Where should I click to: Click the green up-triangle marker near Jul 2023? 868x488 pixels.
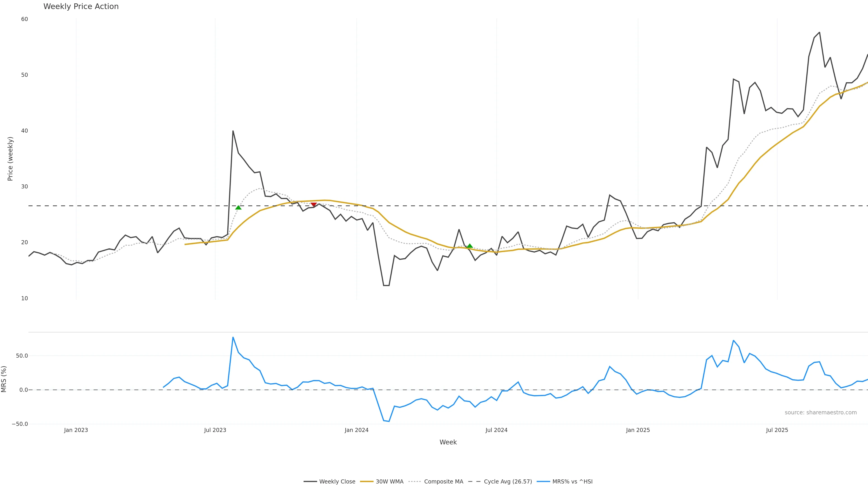(238, 207)
